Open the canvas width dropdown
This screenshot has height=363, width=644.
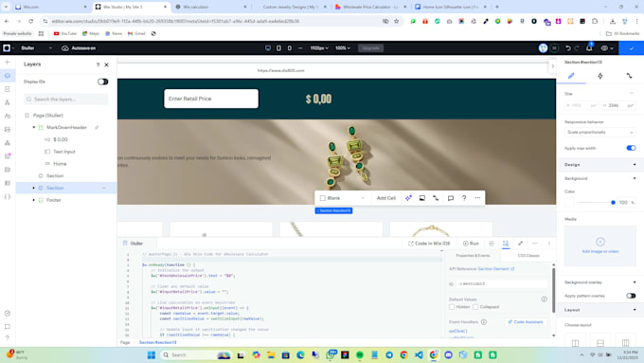(319, 48)
